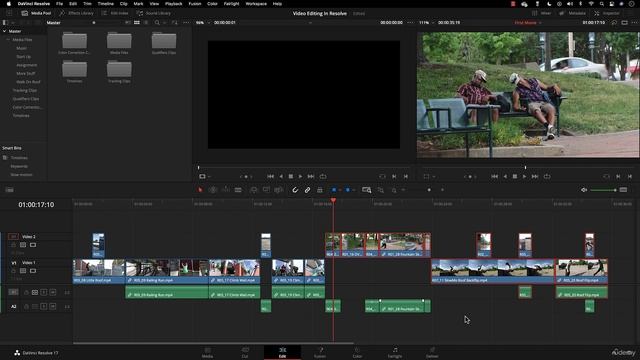Open the Timeline menu
Viewport: 640px width, 360px height.
click(105, 4)
